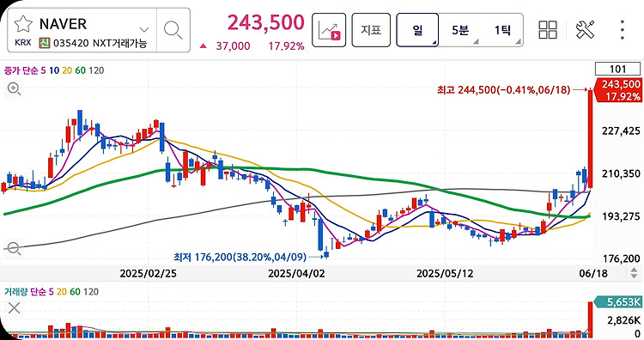The width and height of the screenshot is (644, 340).
Task: Open chart settings tools icon
Action: pos(586,30)
